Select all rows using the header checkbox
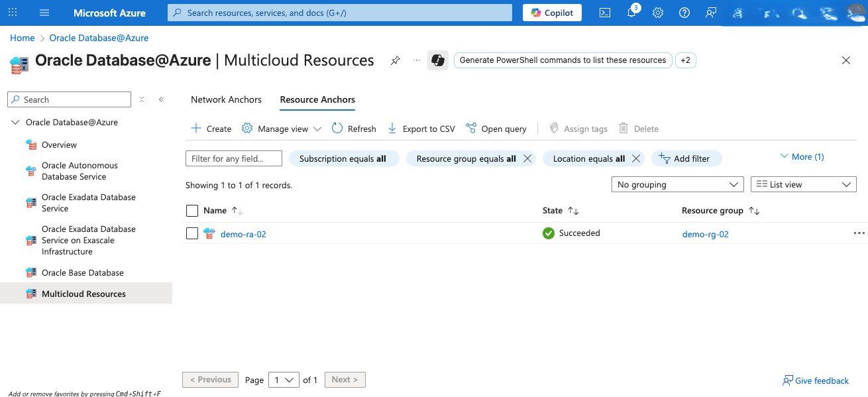The height and width of the screenshot is (397, 868). point(192,210)
